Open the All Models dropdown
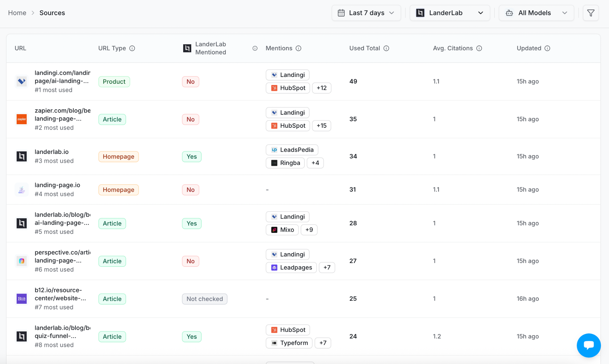 click(536, 13)
